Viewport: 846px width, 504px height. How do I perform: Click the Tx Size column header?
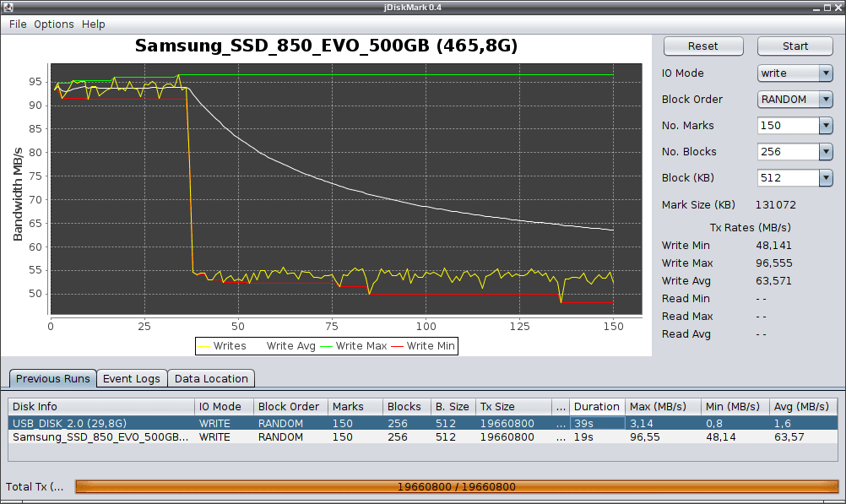(513, 407)
